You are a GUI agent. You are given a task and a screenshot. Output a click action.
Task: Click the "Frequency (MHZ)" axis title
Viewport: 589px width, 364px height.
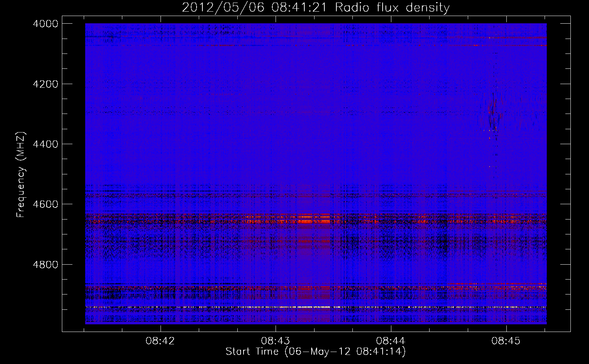click(x=21, y=174)
